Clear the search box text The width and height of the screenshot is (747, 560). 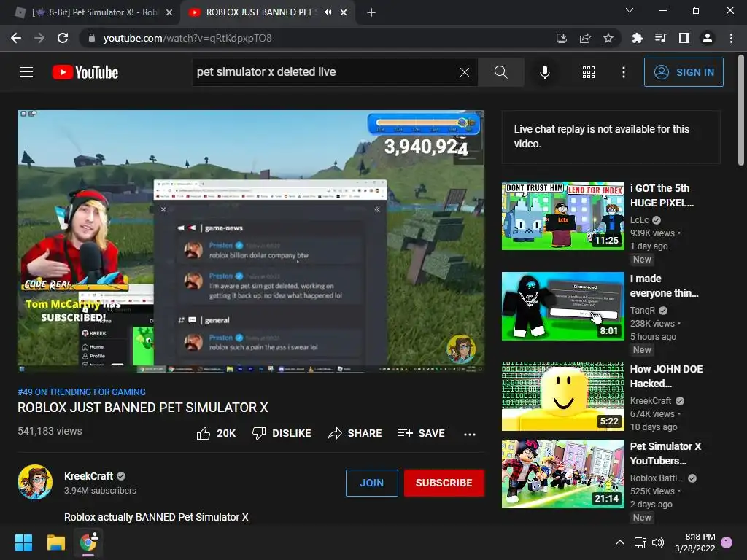465,72
